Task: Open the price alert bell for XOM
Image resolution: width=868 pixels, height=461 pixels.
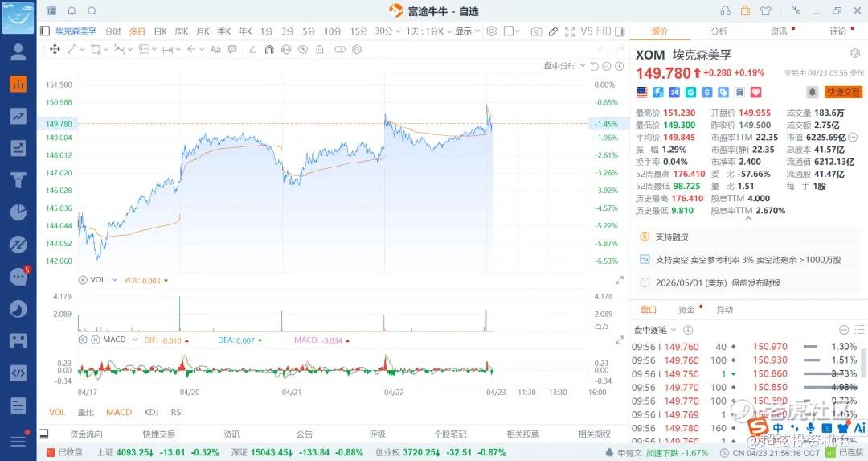Action: pos(812,92)
